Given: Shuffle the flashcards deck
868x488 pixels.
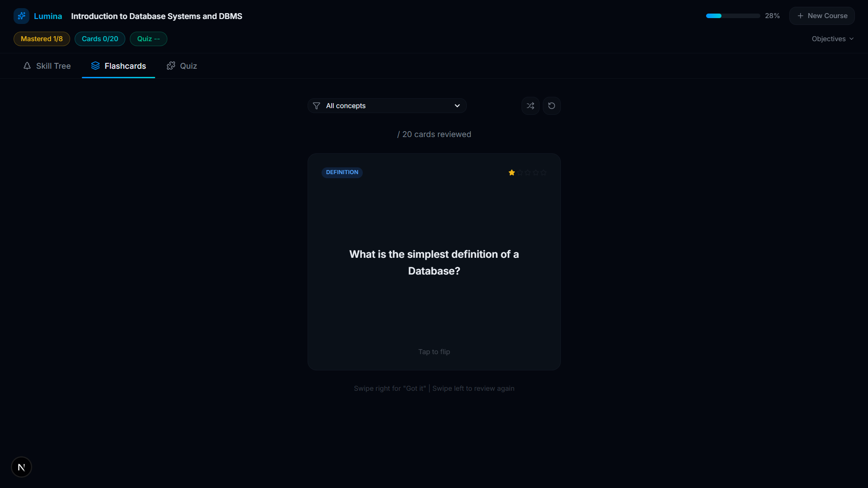Looking at the screenshot, I should 530,106.
